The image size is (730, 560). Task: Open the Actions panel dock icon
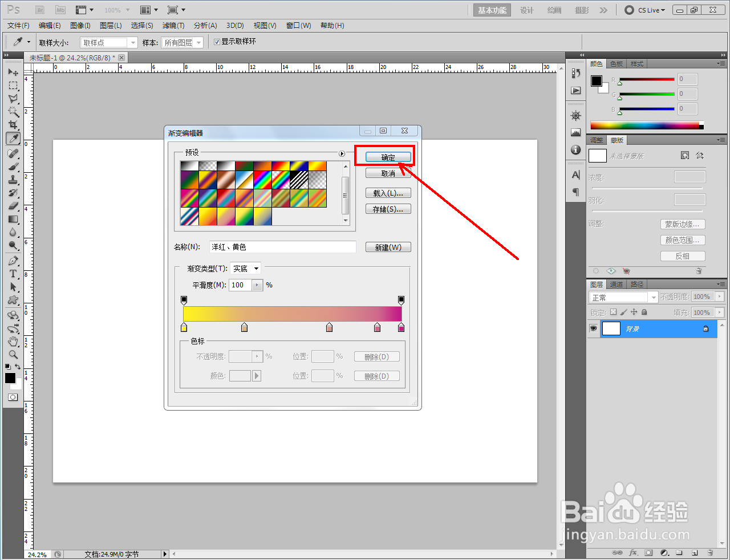[576, 91]
